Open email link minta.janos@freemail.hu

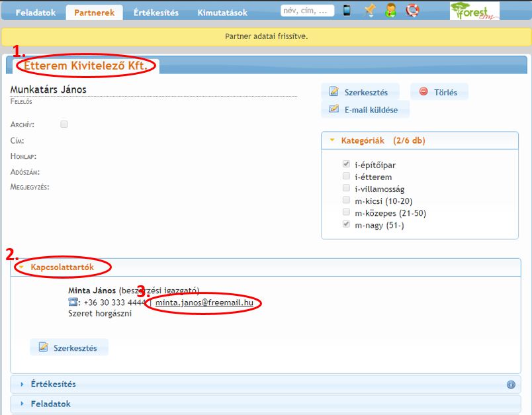[204, 302]
